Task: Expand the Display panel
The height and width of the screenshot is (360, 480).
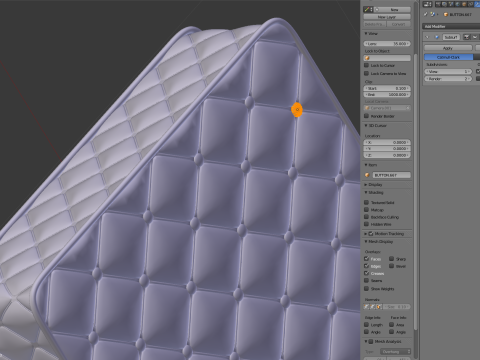Action: 366,184
